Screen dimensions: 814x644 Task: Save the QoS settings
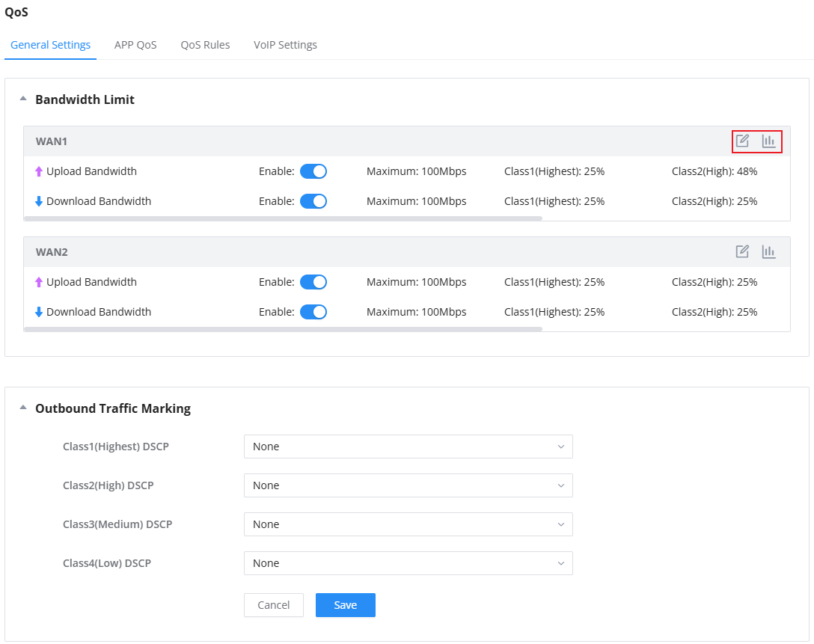click(345, 605)
